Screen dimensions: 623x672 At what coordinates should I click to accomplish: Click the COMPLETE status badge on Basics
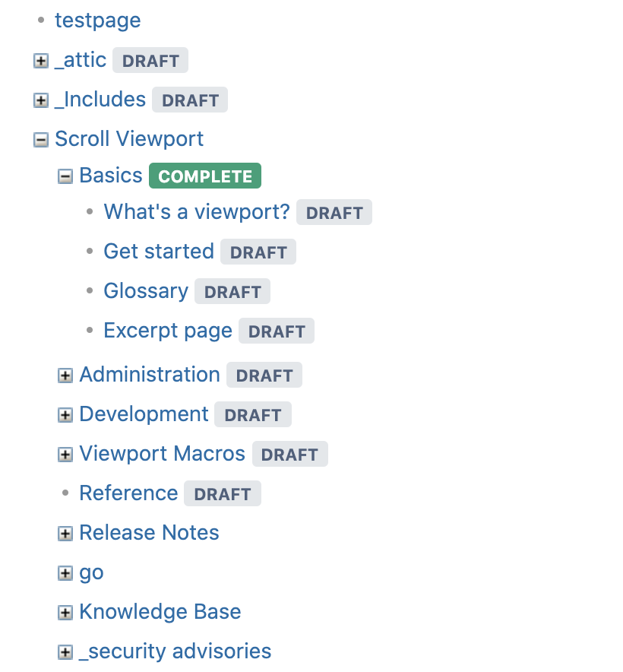(205, 176)
